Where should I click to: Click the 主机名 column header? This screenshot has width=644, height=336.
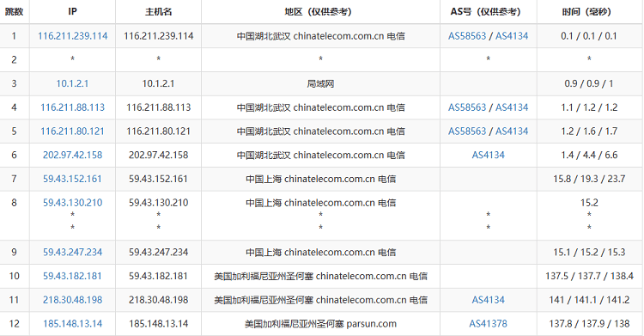[159, 12]
